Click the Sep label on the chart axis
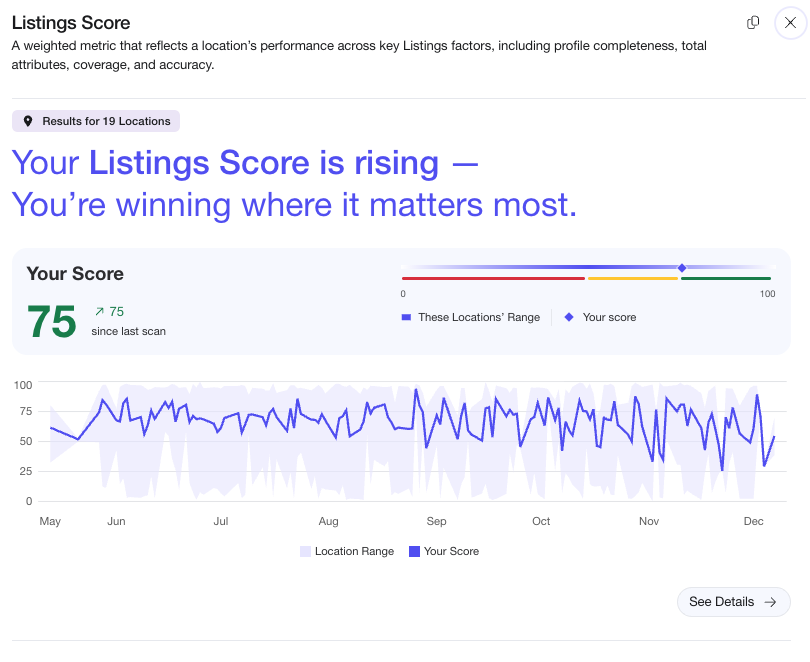 (436, 521)
